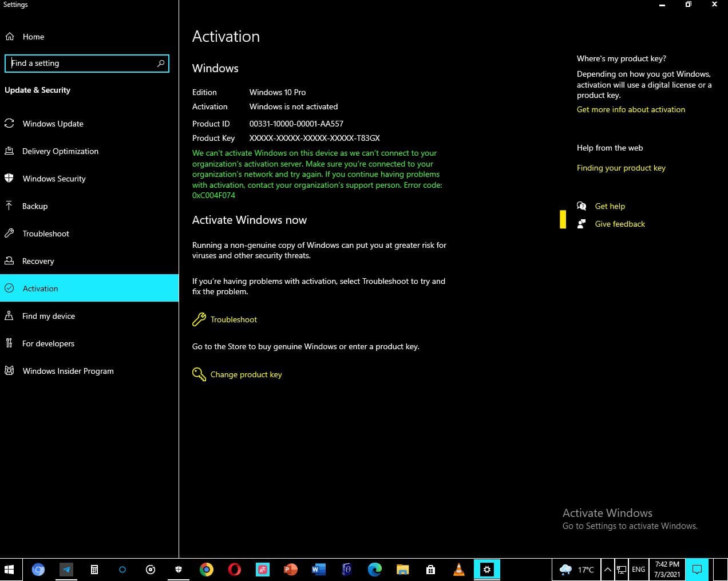
Task: Open the weather widget showing 17°C
Action: point(577,570)
